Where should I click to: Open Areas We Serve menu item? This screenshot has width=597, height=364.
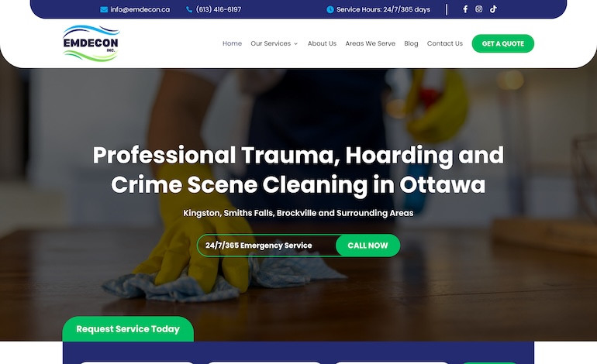[x=370, y=43]
